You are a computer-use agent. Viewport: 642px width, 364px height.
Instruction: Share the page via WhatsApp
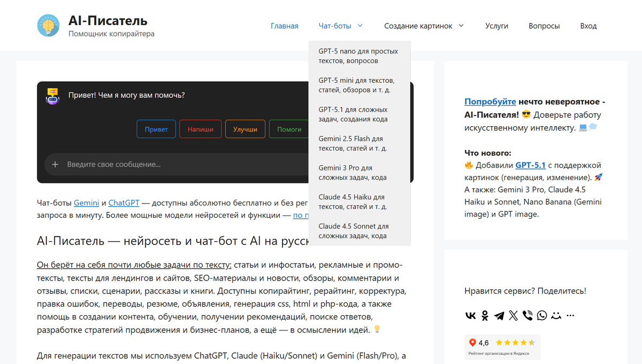[542, 315]
